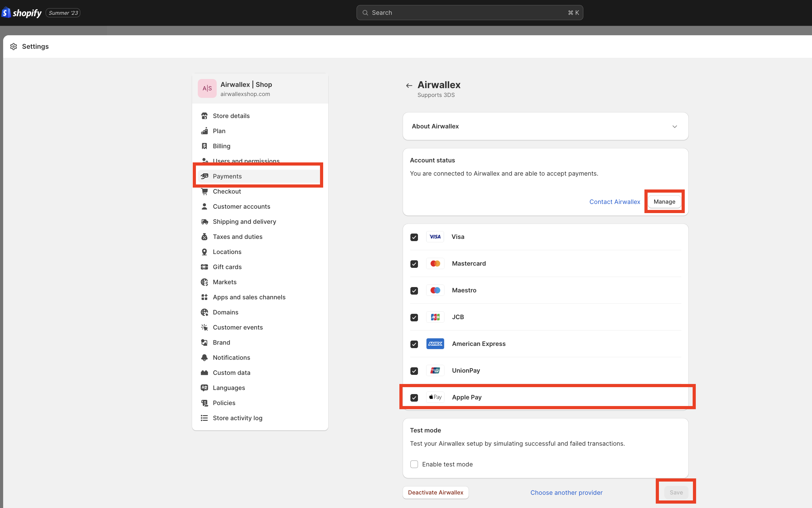This screenshot has height=508, width=812.
Task: Click the Airwallex Shop avatar
Action: coord(207,88)
